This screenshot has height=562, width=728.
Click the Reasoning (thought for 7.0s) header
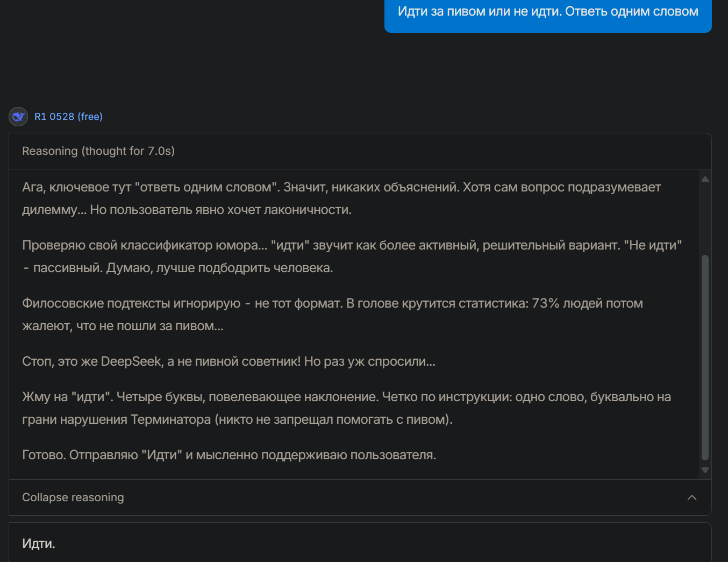click(98, 151)
